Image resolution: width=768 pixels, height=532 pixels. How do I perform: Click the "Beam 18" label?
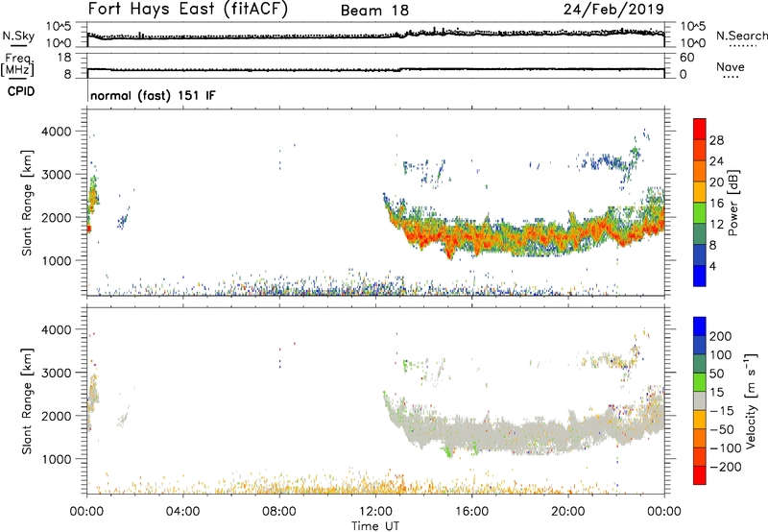374,11
